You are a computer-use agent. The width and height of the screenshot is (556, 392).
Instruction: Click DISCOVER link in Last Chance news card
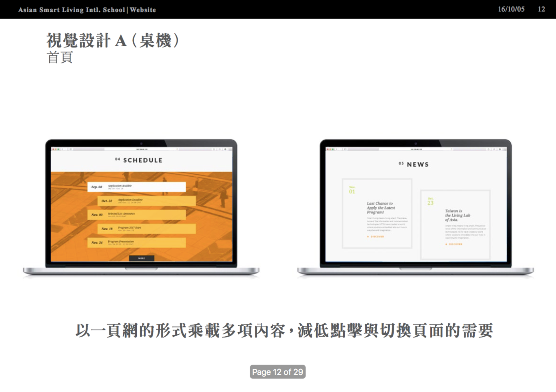click(x=377, y=237)
